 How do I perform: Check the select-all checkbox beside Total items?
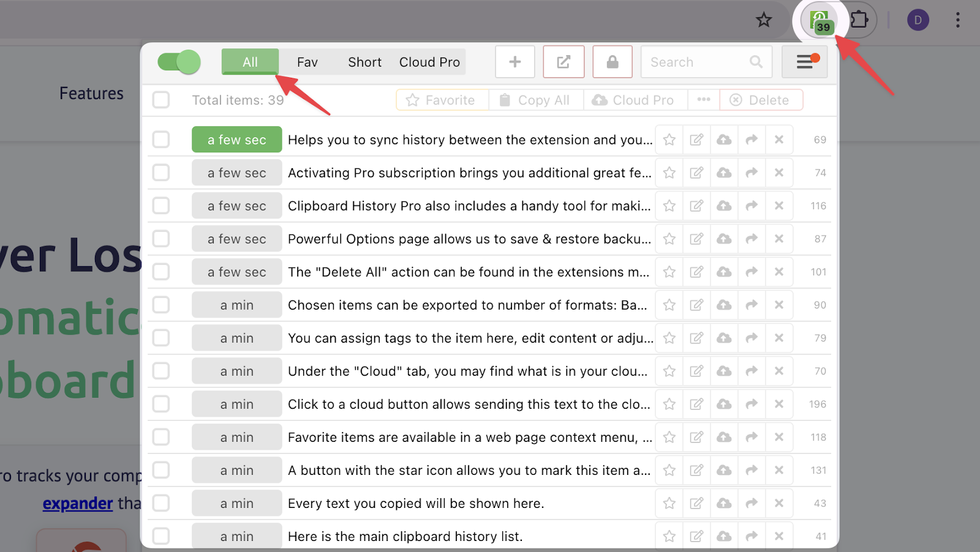point(161,100)
